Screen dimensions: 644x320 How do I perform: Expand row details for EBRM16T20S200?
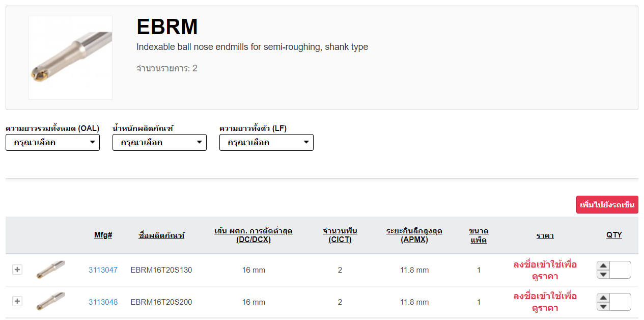point(17,302)
